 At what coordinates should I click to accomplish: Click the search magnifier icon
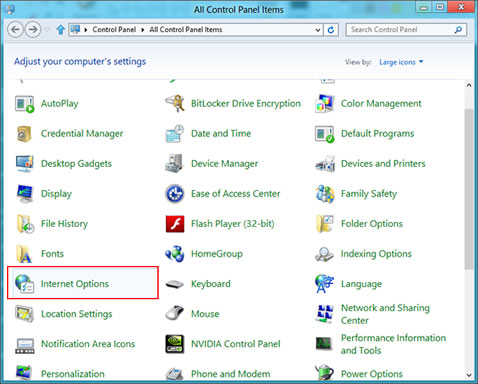tap(459, 30)
